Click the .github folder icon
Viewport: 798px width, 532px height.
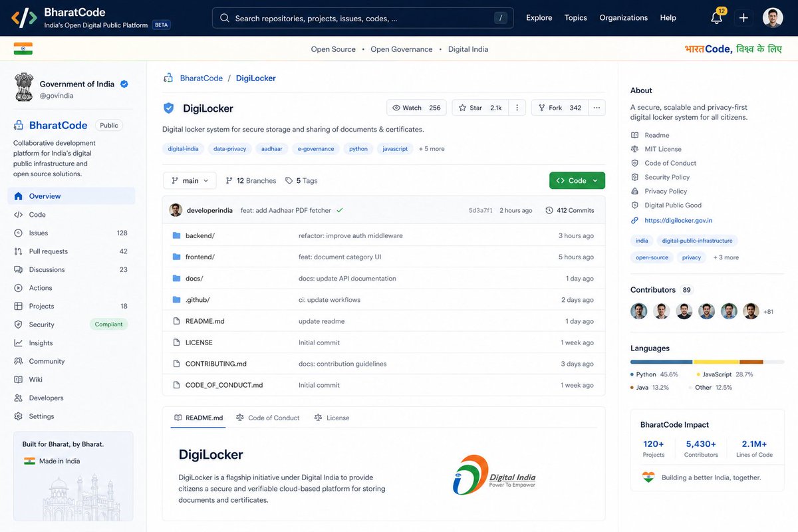pyautogui.click(x=176, y=299)
